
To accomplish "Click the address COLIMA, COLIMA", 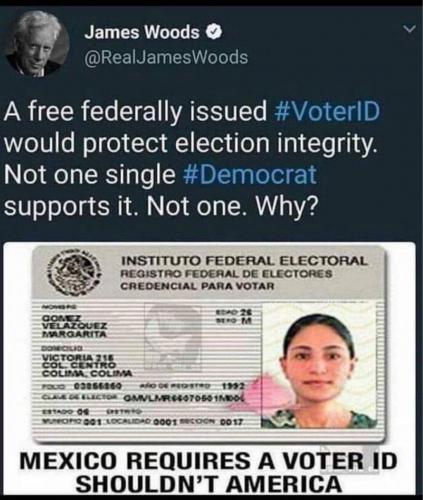I will click(87, 373).
